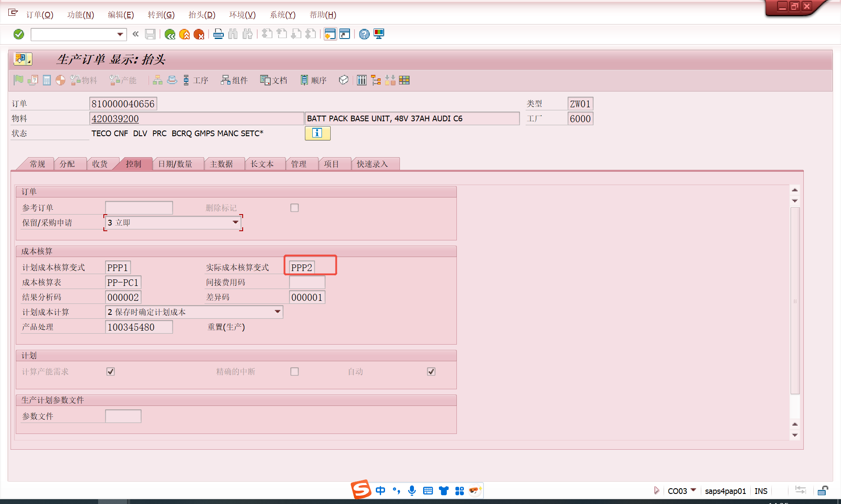Click the printer icon in the toolbar
This screenshot has height=504, width=841.
click(218, 34)
